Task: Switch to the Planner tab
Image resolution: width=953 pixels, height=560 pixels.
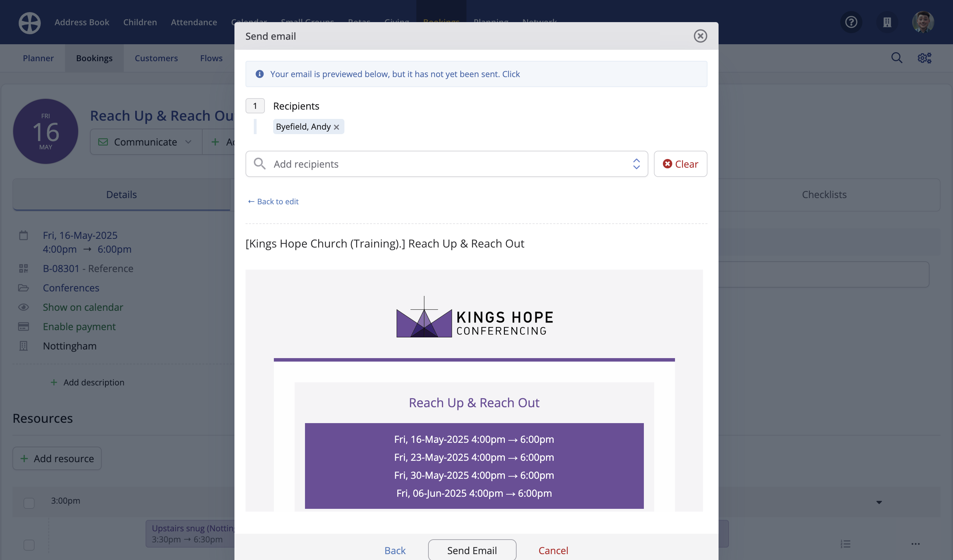Action: point(38,58)
